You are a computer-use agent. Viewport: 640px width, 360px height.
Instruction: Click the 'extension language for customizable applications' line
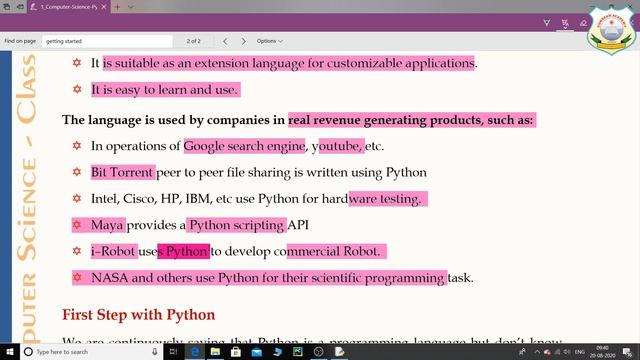[x=284, y=63]
